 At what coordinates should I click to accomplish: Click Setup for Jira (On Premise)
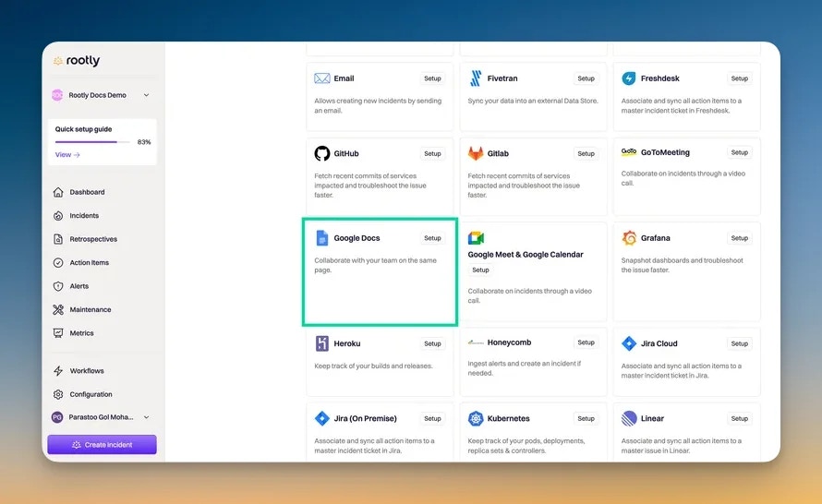pos(432,418)
